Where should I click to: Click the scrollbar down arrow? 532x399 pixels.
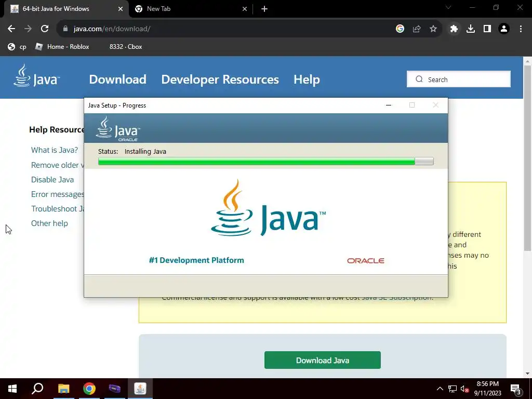pyautogui.click(x=527, y=374)
